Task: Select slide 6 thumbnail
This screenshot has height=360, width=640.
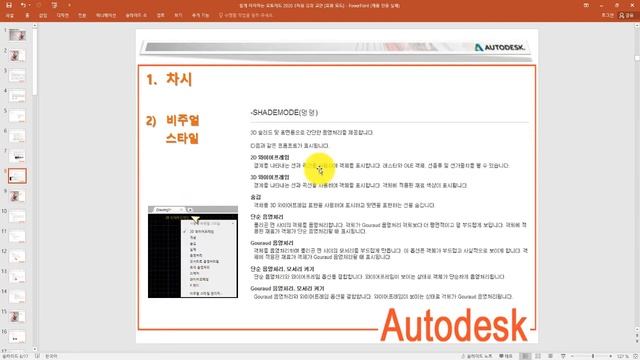Action: (x=17, y=136)
